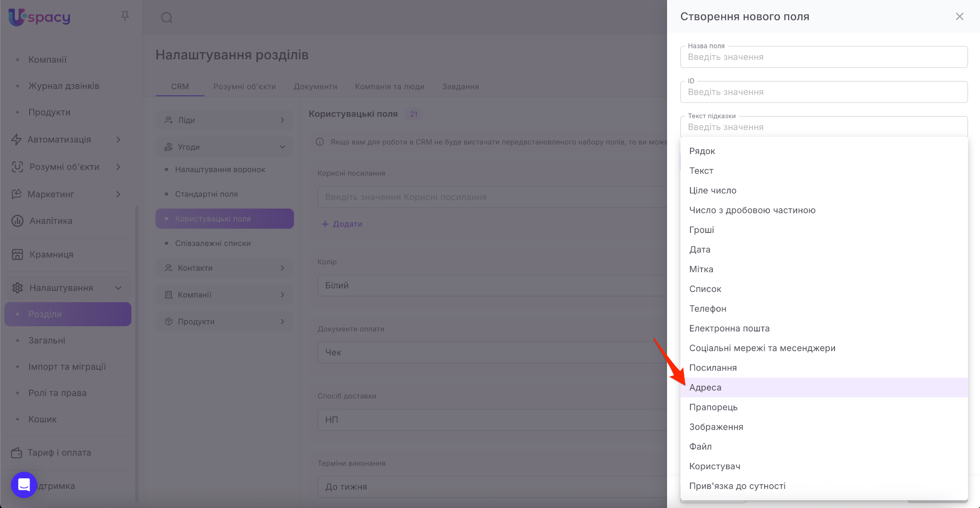Expand the Автоматизація sidebar menu
This screenshot has width=980, height=508.
tap(118, 140)
